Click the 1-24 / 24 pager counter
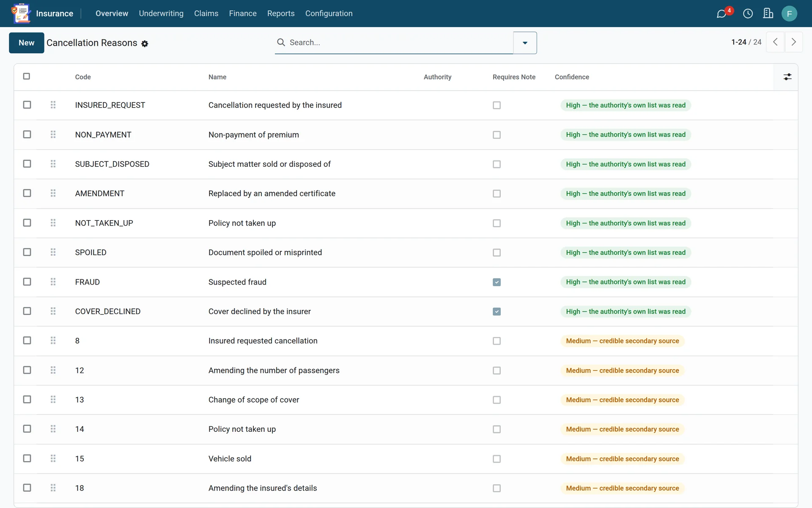Viewport: 812px width, 508px height. pos(746,42)
